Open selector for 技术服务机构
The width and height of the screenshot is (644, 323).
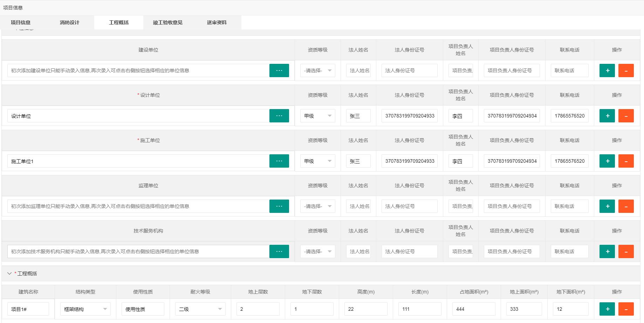click(279, 251)
